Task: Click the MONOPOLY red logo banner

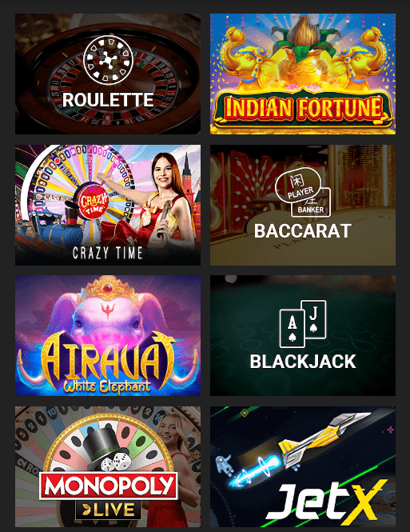Action: (x=109, y=486)
